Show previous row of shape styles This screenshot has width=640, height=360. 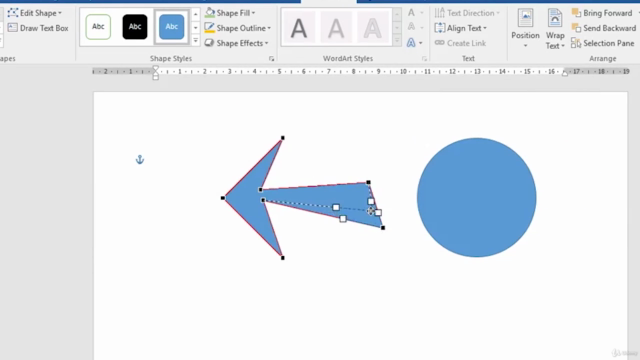[196, 14]
